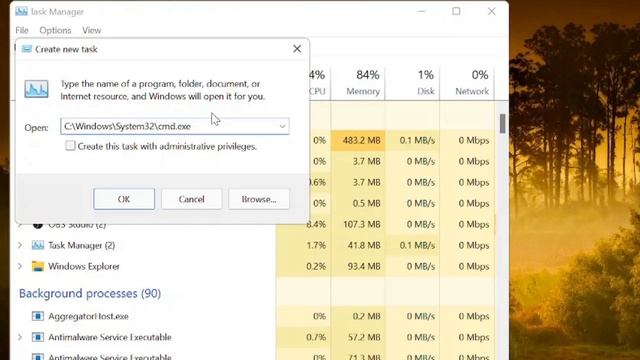Viewport: 640px width, 360px height.
Task: Enable Create this task with administrative privileges
Action: [70, 146]
